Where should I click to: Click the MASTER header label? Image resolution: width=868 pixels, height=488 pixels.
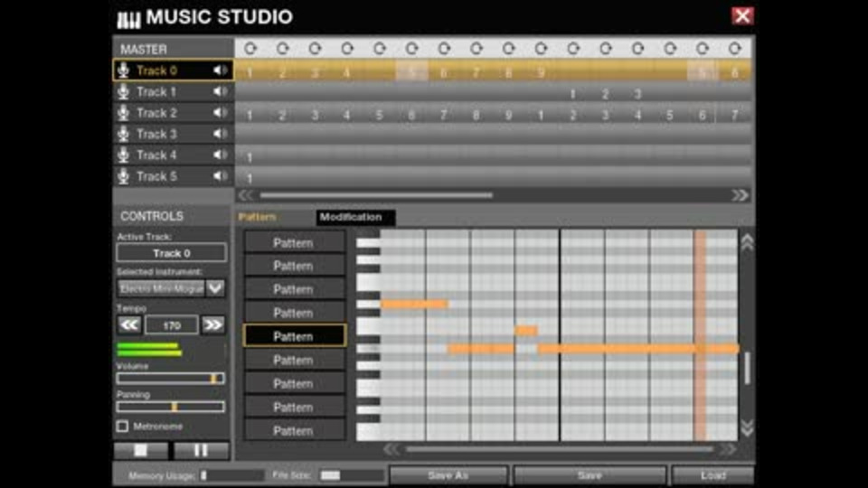pyautogui.click(x=144, y=49)
